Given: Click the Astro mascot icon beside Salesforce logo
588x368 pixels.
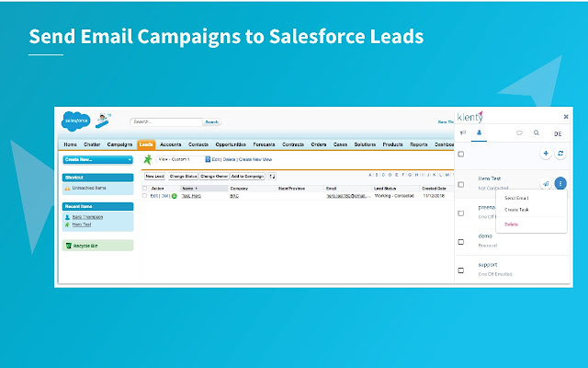Looking at the screenshot, I should 103,121.
